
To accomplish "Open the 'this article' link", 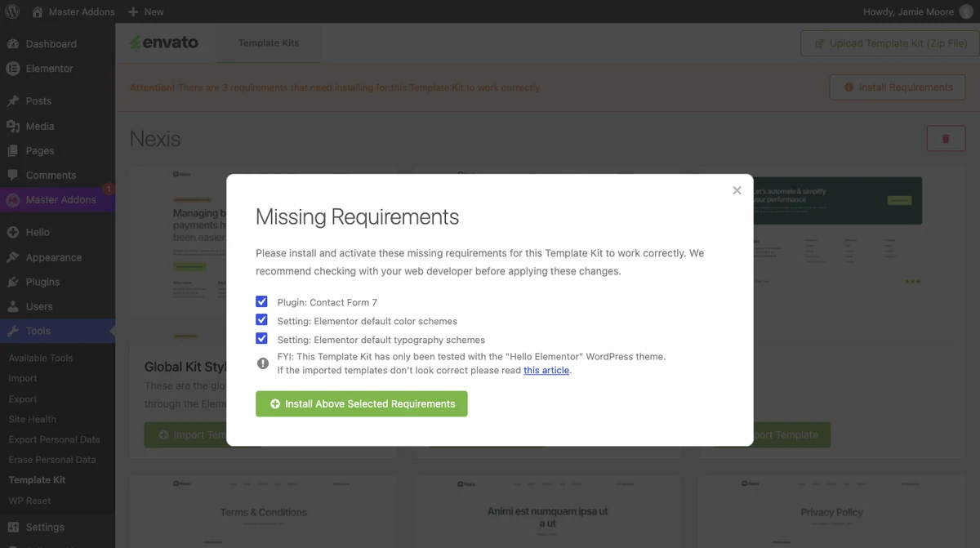I will 546,370.
